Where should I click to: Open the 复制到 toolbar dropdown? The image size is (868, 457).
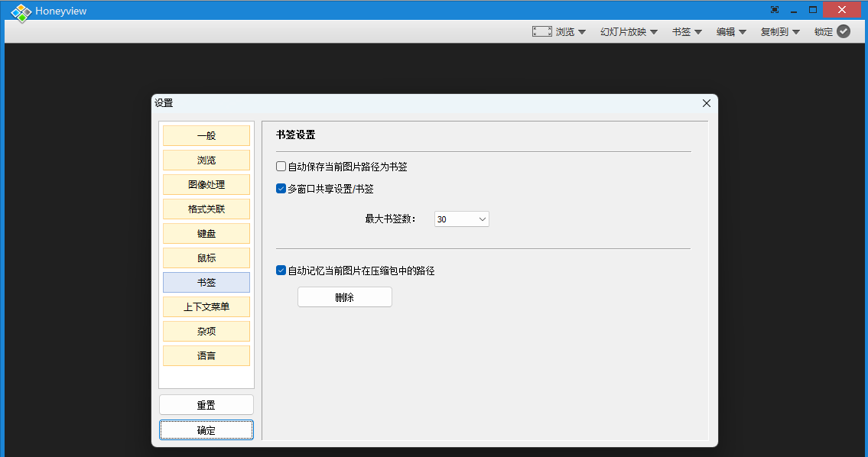coord(779,32)
